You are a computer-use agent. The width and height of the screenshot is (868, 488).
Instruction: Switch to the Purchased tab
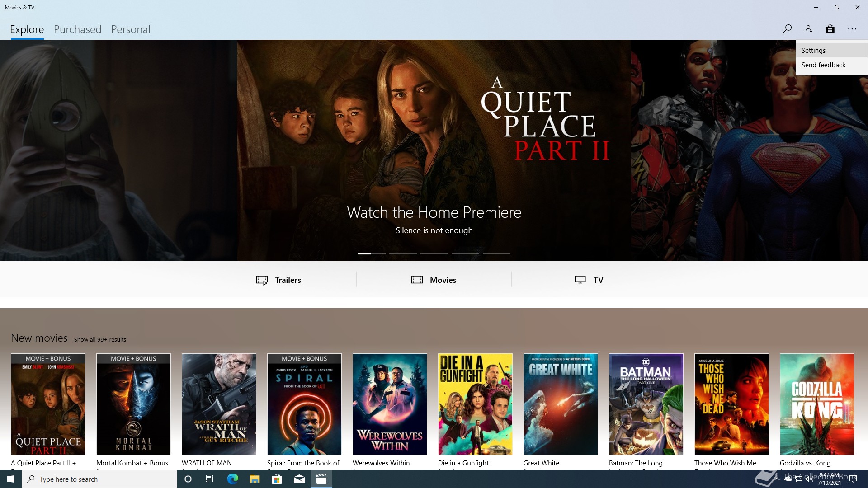tap(78, 29)
